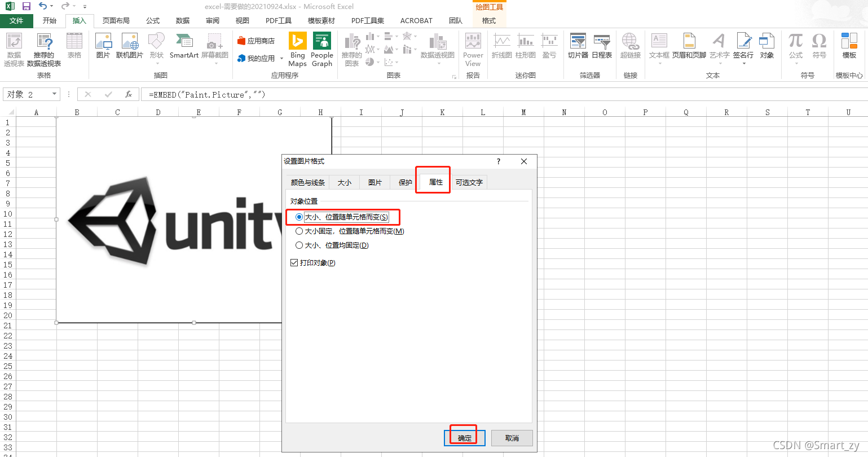Open Power View report
The image size is (868, 457).
(x=473, y=50)
